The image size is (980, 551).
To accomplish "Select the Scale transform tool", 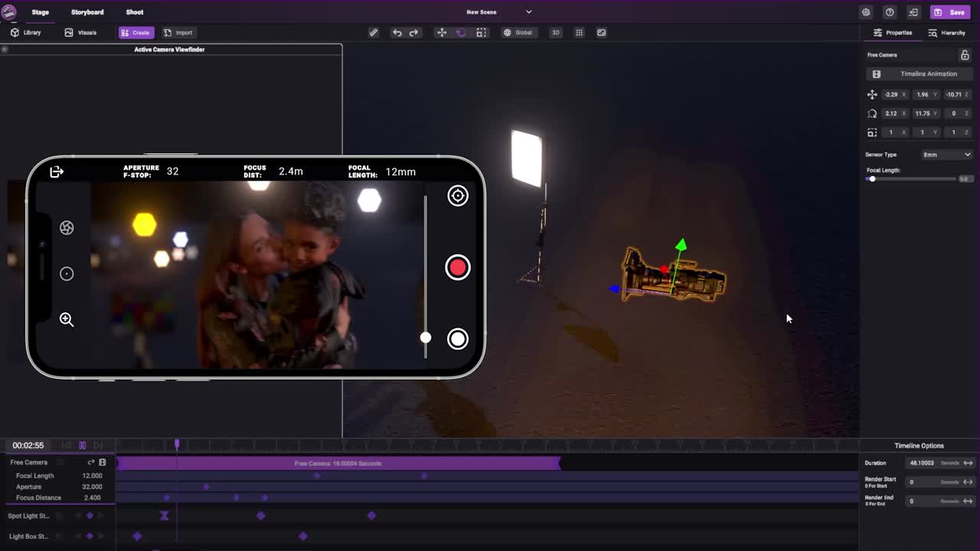I will pyautogui.click(x=482, y=32).
